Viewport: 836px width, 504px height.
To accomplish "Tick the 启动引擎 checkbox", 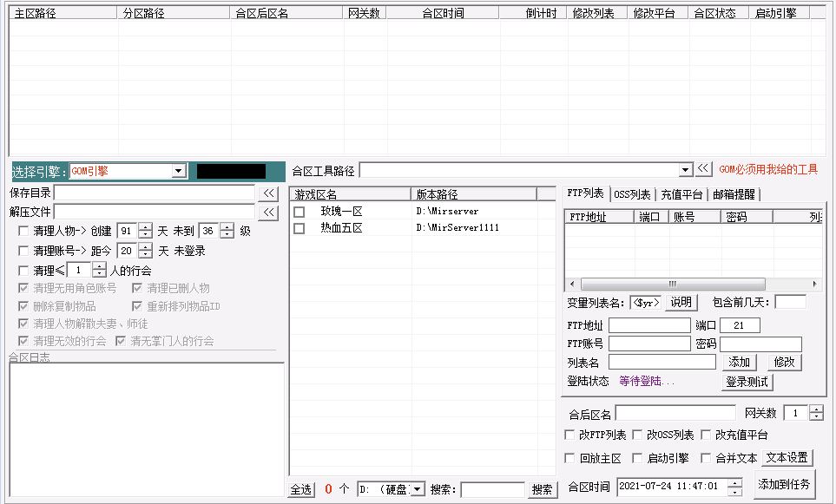I will click(637, 458).
